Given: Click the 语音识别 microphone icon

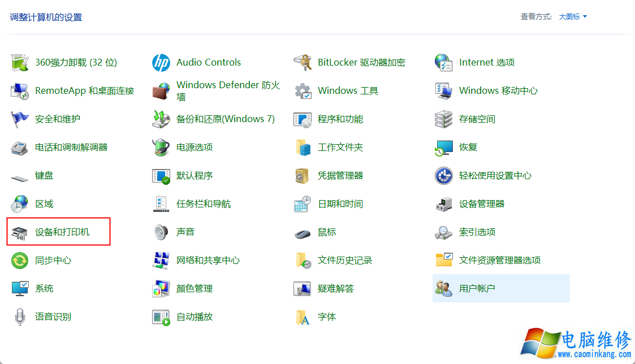Looking at the screenshot, I should point(19,317).
